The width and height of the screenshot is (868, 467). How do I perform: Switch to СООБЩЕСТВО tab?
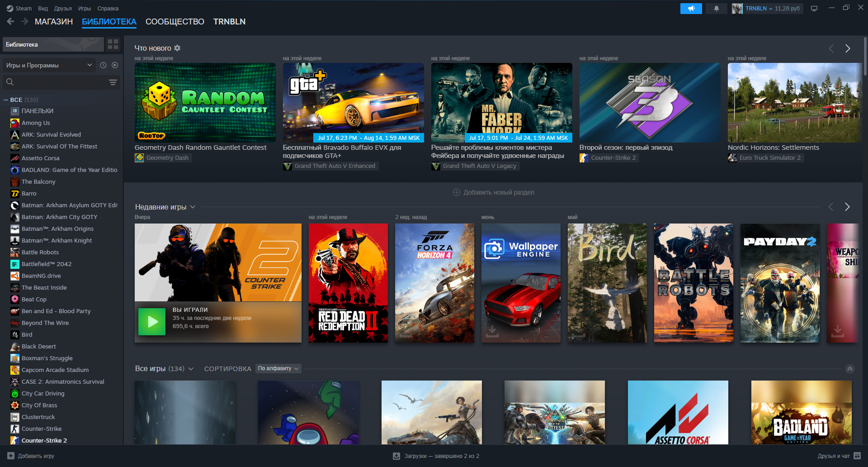click(175, 22)
